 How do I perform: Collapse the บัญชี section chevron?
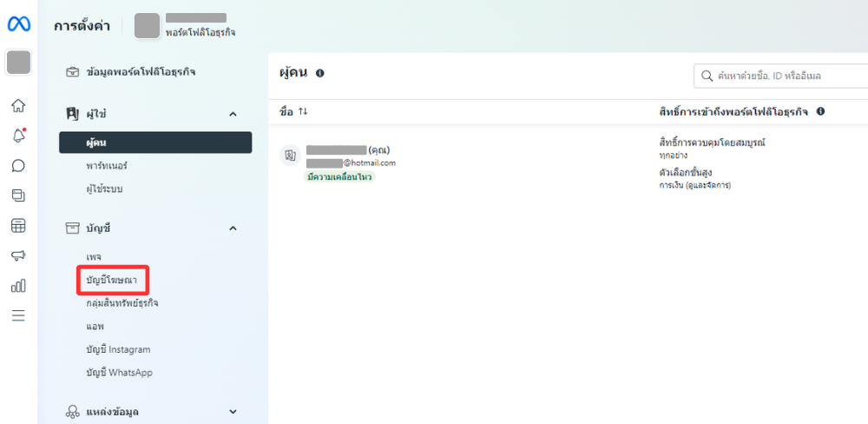(x=233, y=228)
